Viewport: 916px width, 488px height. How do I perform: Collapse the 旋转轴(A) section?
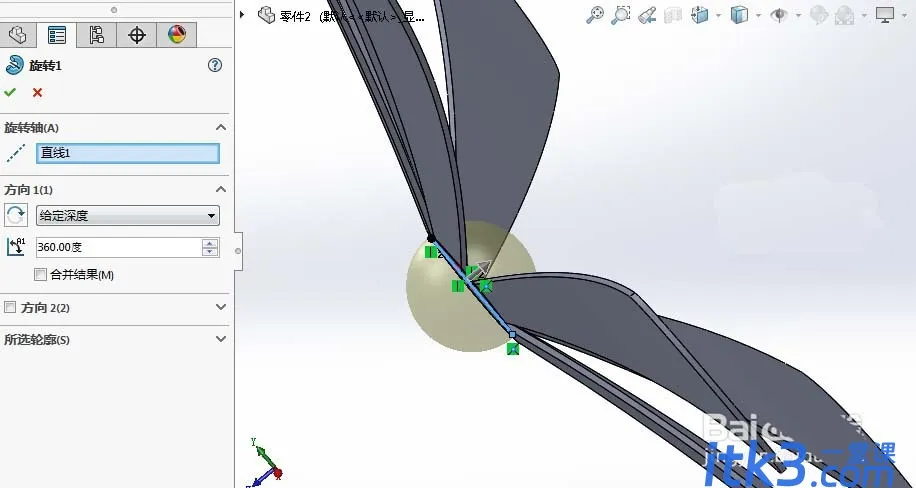pos(221,127)
